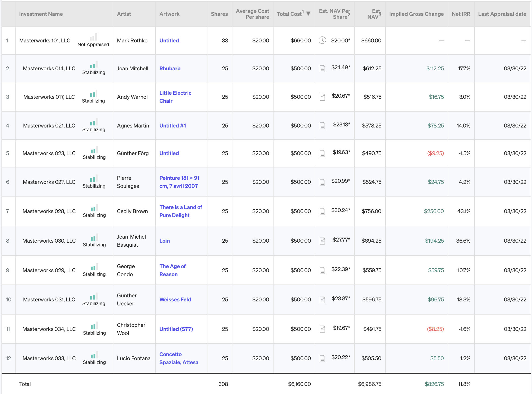Click Stabilizing bar icon for Masterworks 028
532x394 pixels.
(94, 208)
